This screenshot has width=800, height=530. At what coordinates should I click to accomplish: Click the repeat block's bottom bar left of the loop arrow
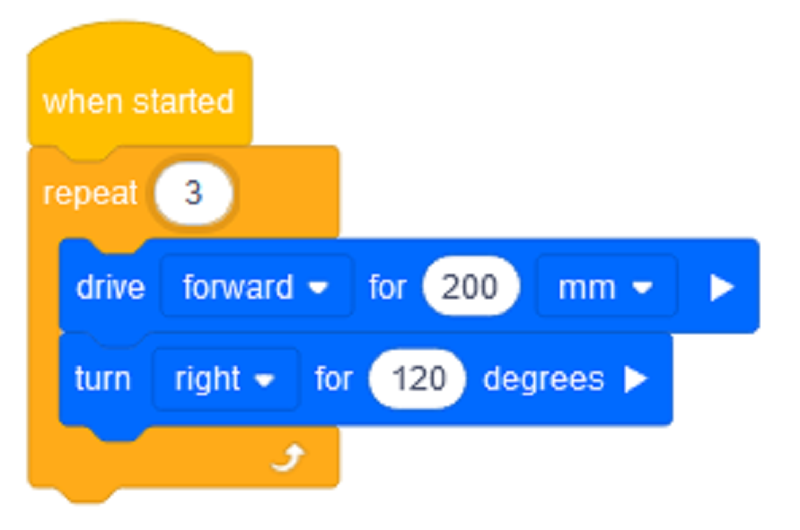point(180,461)
